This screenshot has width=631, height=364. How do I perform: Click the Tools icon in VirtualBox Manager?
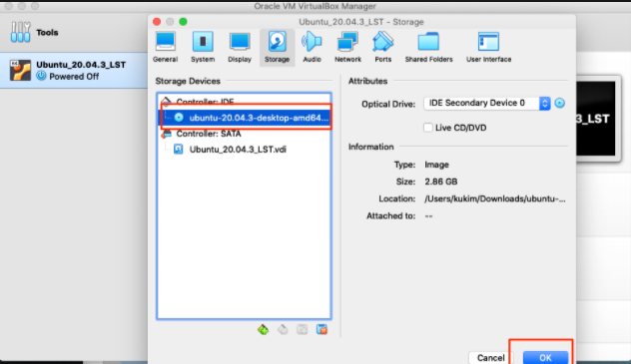(21, 32)
